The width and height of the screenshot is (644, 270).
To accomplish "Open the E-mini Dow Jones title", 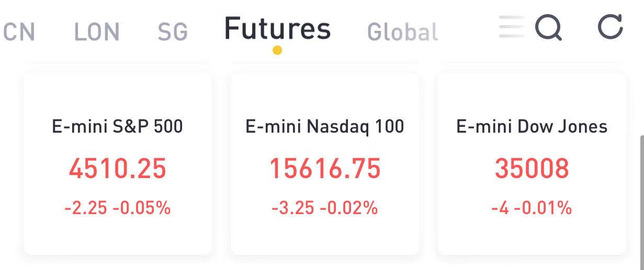I will [532, 126].
